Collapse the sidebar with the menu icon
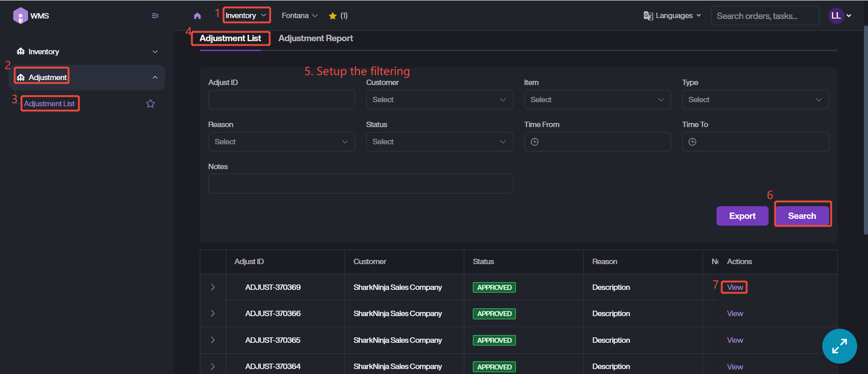This screenshot has height=374, width=868. point(155,16)
